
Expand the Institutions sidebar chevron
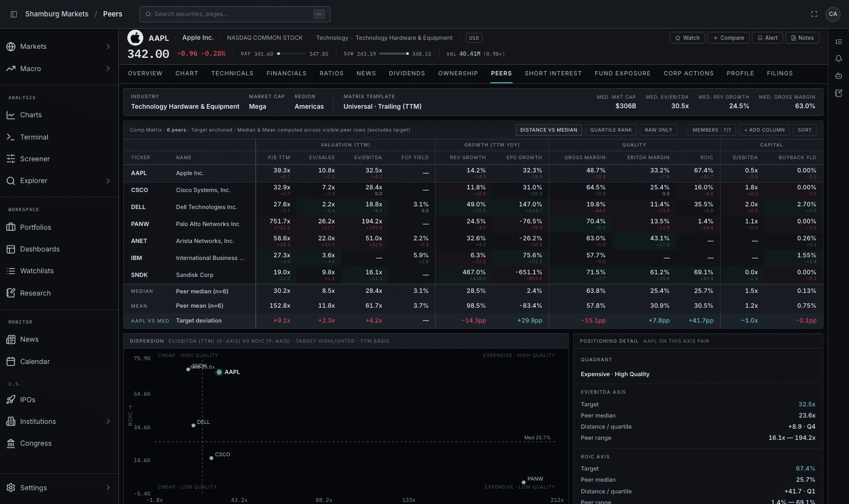[108, 422]
